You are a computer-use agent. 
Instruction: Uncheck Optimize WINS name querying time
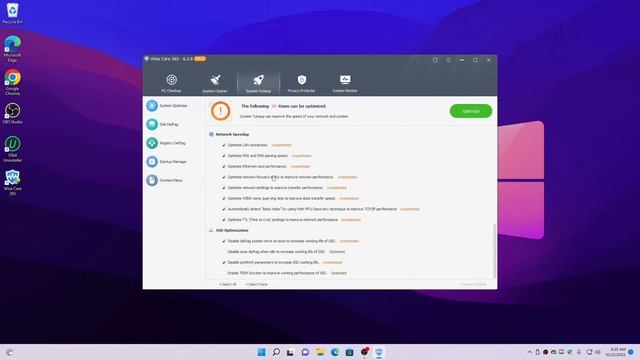click(x=224, y=198)
